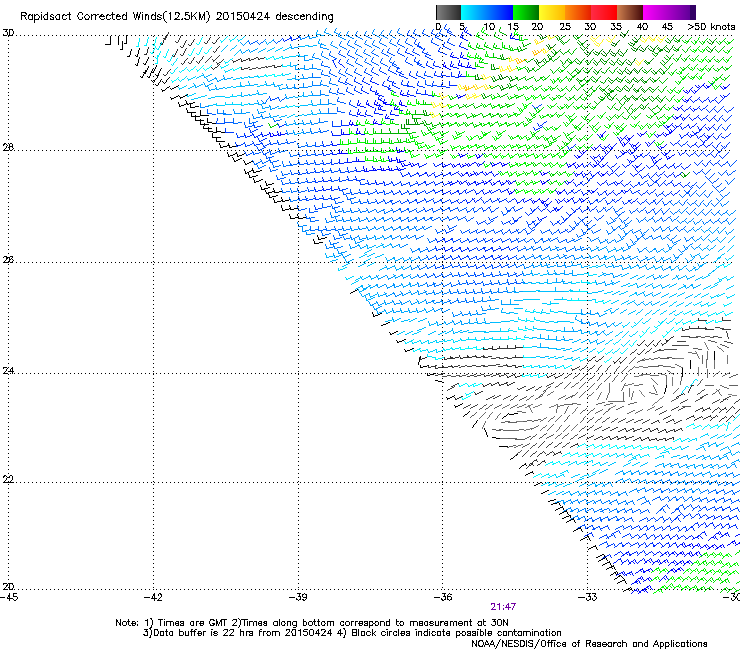Click the -36 longitude axis label

click(x=443, y=598)
